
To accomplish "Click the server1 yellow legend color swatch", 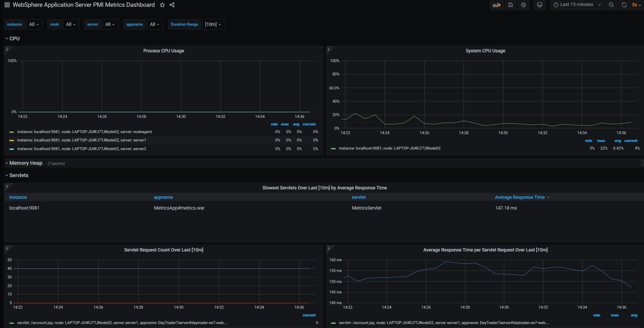I will [12, 140].
